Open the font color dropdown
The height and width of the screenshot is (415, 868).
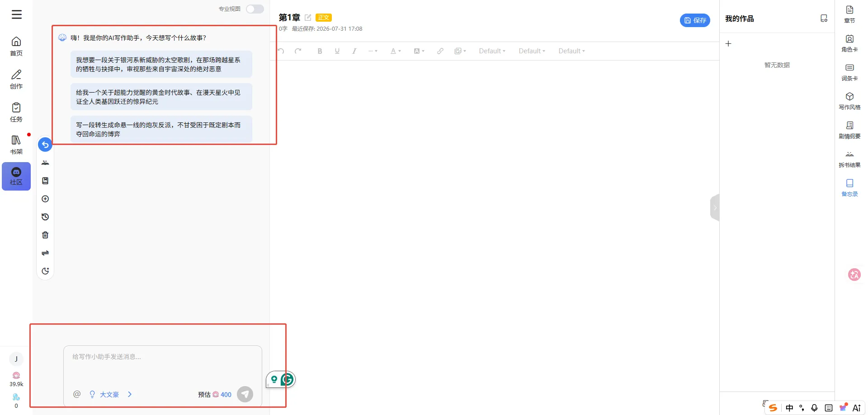[x=396, y=51]
